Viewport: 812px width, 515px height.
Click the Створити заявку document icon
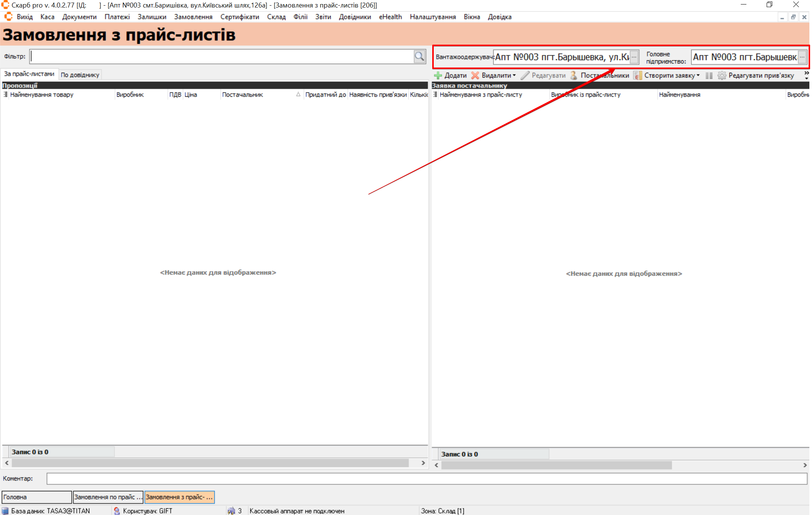point(637,75)
